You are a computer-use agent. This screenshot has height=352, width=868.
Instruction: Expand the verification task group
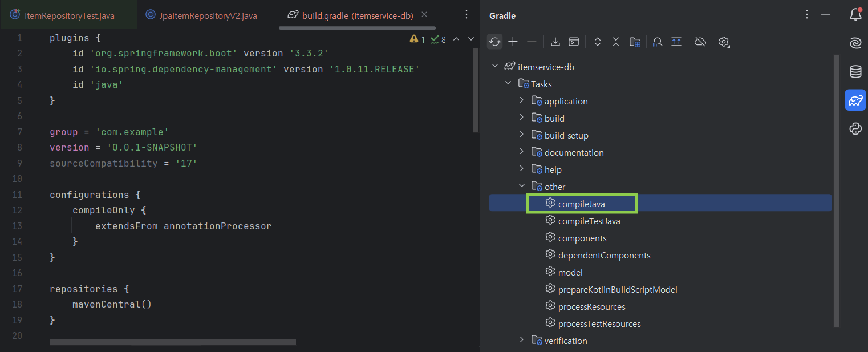[x=521, y=341]
